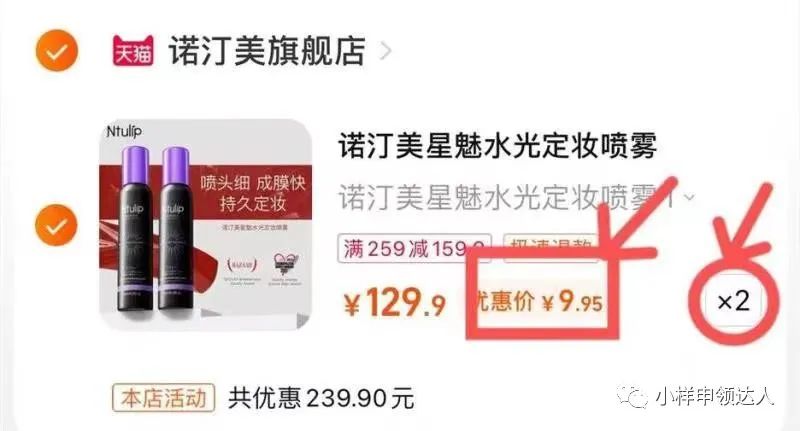Expand the product variant dropdown chevron
Screen dimensions: 800x431
689,197
